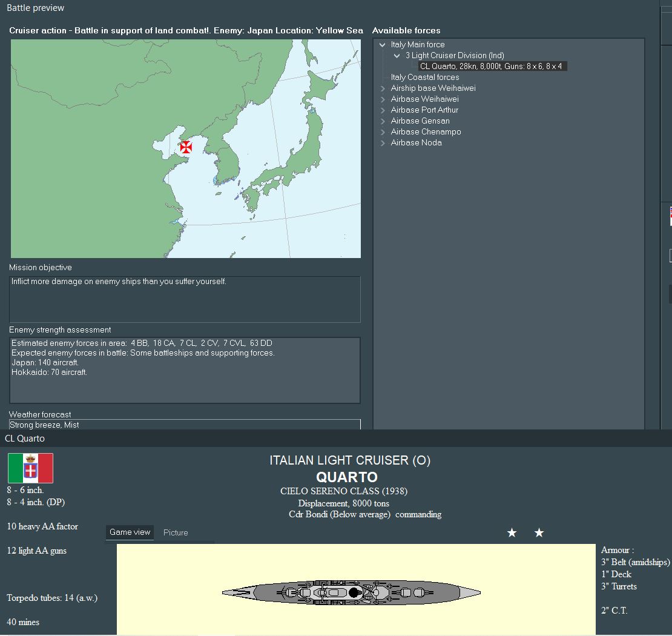Click 'ITALIAN LIGHT CRUISER (O)' heading

(350, 460)
